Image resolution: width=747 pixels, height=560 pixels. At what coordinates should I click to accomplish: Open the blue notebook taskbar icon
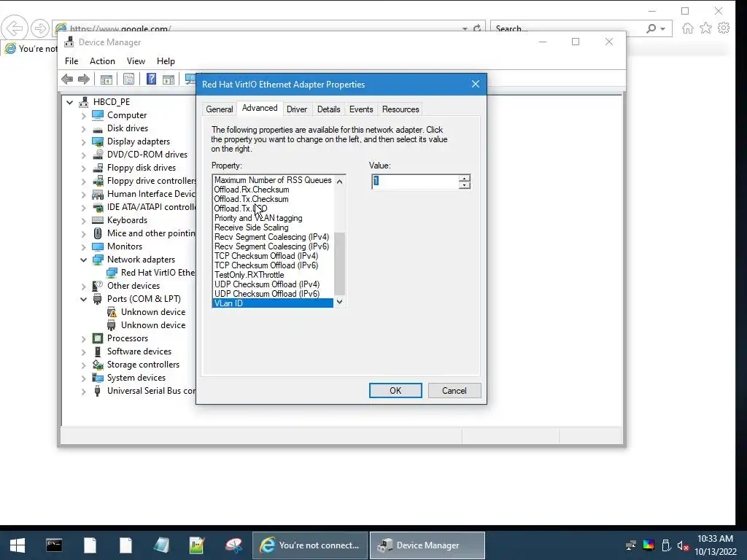pos(161,545)
